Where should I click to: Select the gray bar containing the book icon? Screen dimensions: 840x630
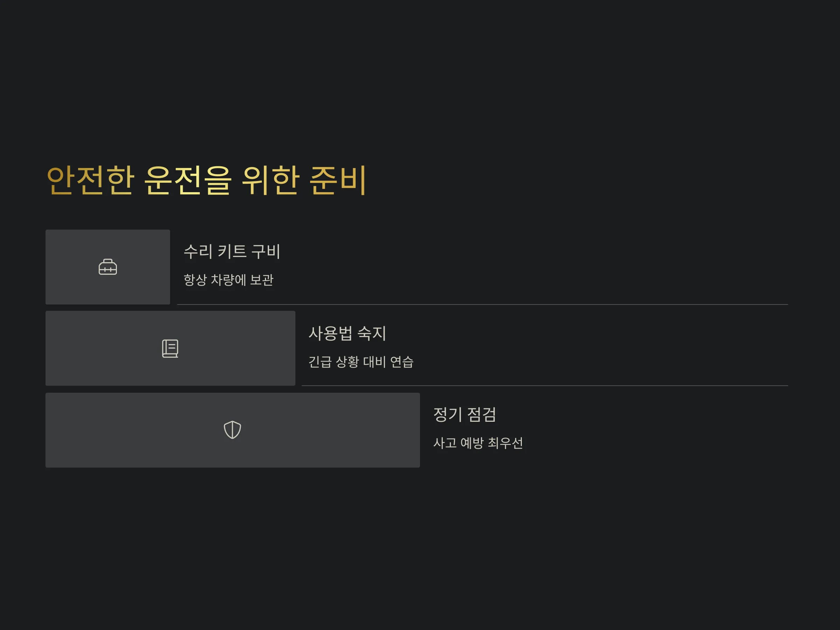(x=170, y=348)
